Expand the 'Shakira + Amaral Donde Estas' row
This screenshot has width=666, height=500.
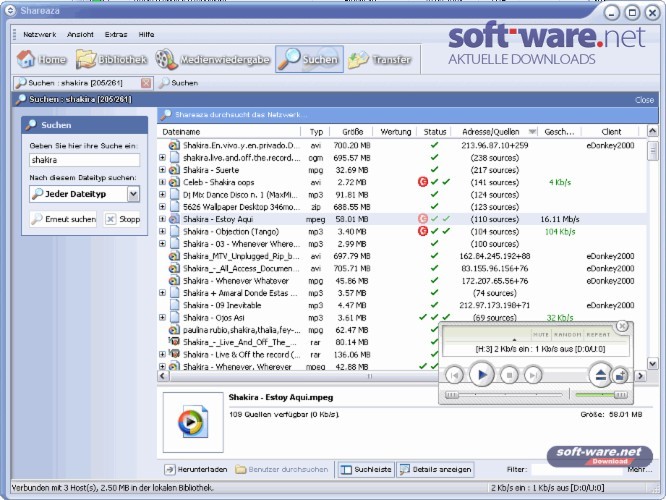click(x=162, y=293)
